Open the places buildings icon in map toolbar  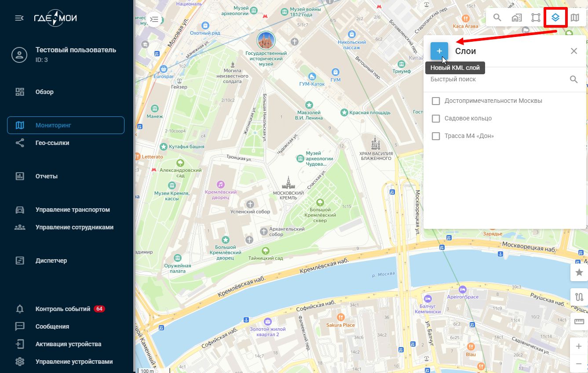pos(516,18)
